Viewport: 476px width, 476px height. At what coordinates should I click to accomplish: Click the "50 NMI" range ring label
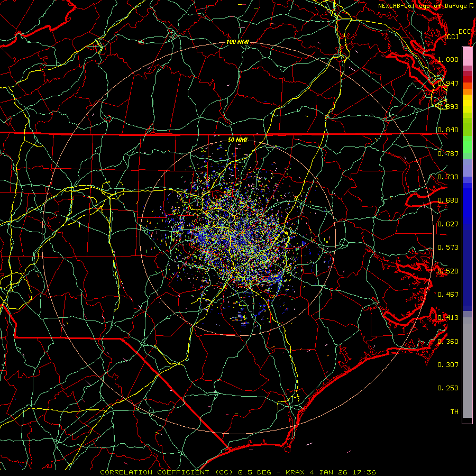tap(237, 140)
